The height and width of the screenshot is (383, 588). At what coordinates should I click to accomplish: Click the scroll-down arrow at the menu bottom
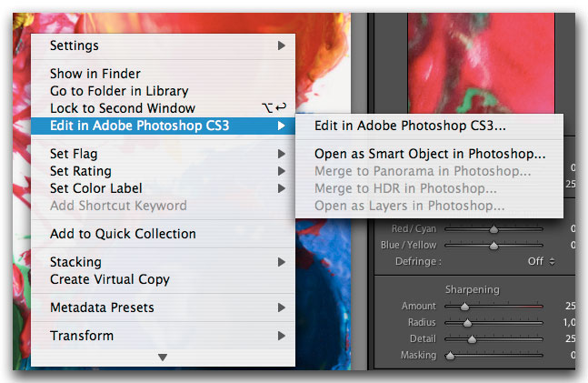tap(163, 358)
